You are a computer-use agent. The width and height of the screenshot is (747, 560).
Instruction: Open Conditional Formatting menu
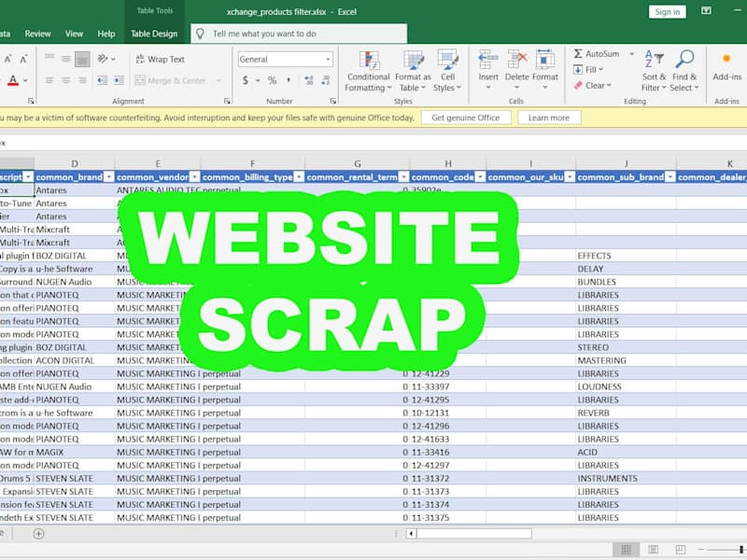point(368,71)
